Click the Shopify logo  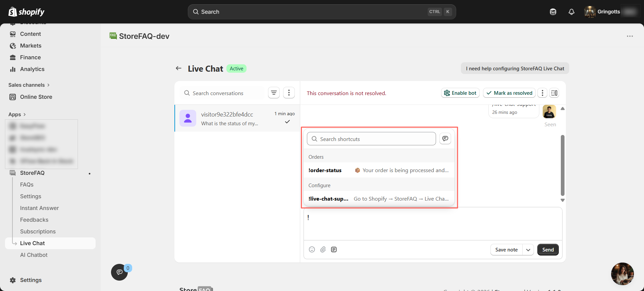coord(26,12)
